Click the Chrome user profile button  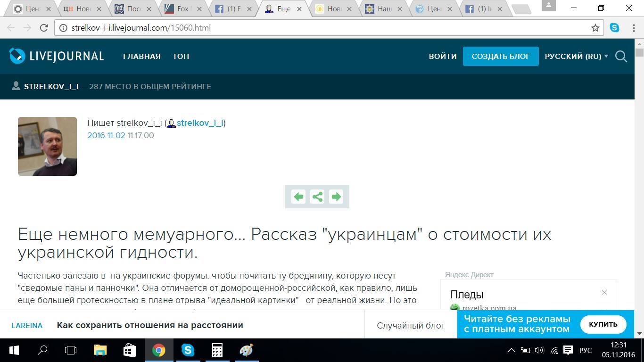pyautogui.click(x=548, y=5)
